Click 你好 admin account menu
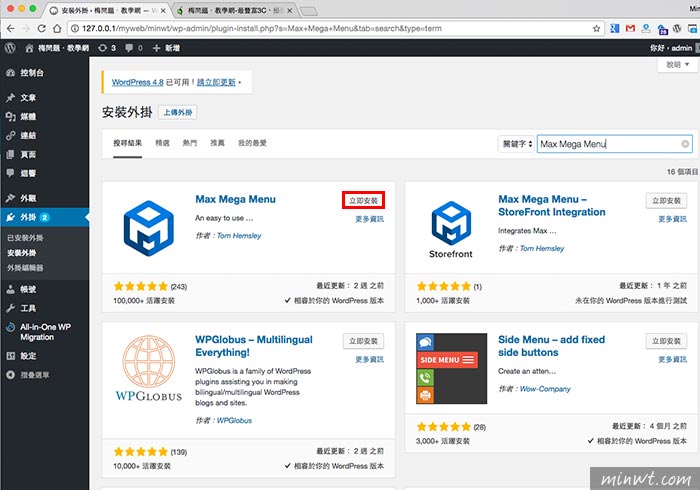The image size is (700, 490). 671,48
